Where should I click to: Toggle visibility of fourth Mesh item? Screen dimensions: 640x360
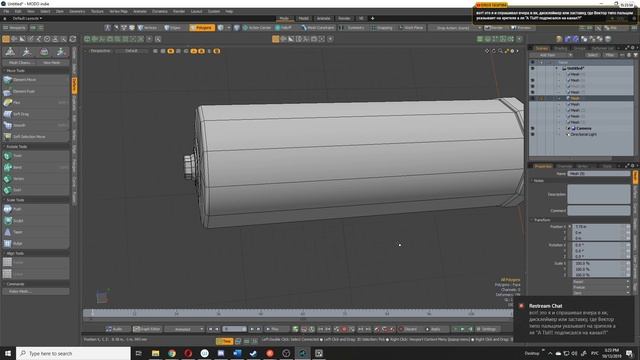[532, 92]
